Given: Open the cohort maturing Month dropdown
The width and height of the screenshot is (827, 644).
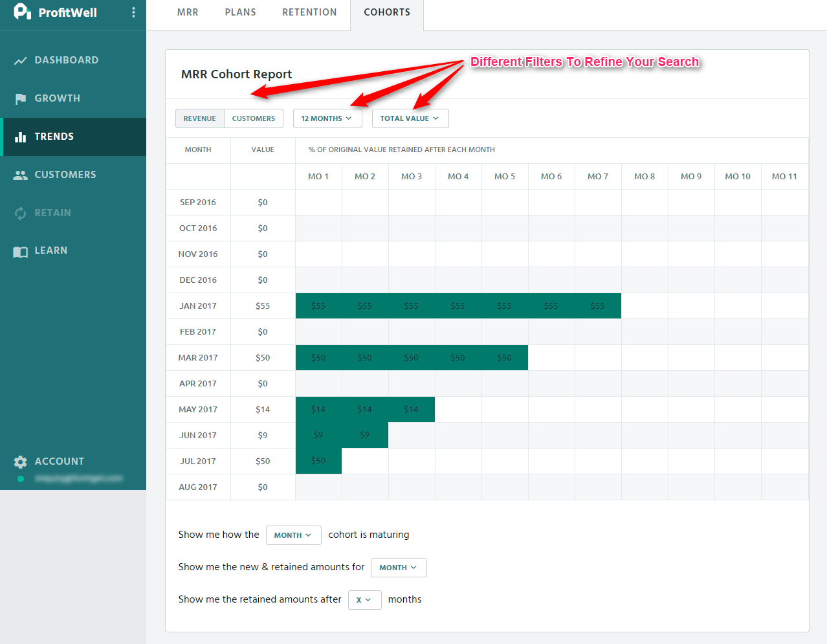Looking at the screenshot, I should [294, 535].
